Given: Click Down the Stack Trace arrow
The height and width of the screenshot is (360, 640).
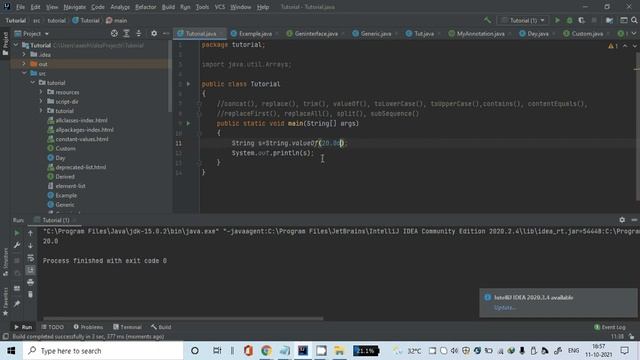Looking at the screenshot, I should tap(30, 245).
